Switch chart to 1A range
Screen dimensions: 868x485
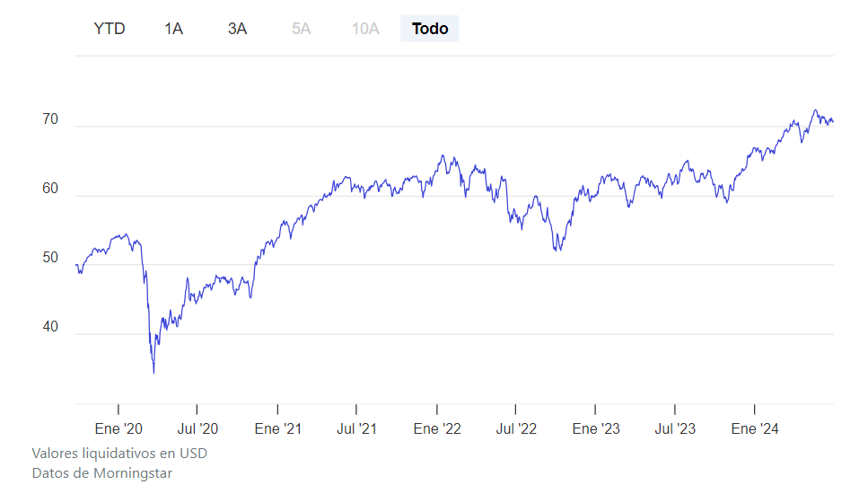point(173,29)
